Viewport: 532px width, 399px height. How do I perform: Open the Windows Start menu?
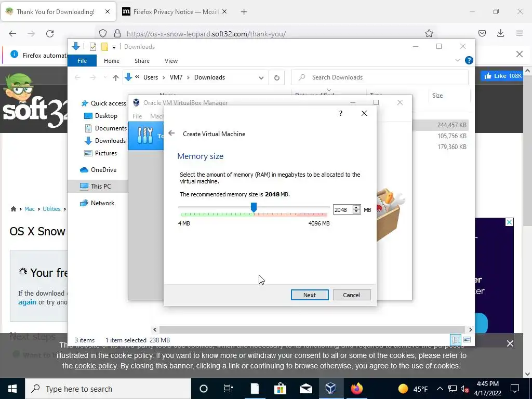pyautogui.click(x=12, y=389)
